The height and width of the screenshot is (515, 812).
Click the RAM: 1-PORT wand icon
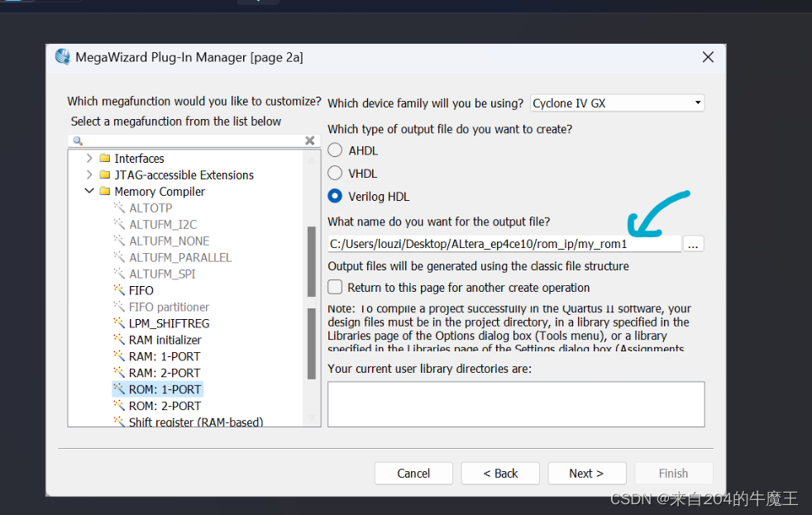(x=119, y=356)
